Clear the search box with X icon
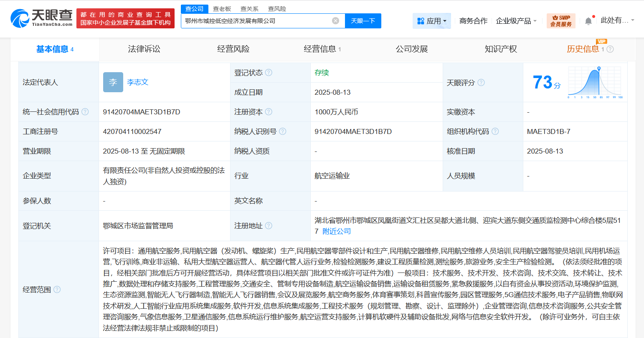644x338 pixels. tap(335, 21)
